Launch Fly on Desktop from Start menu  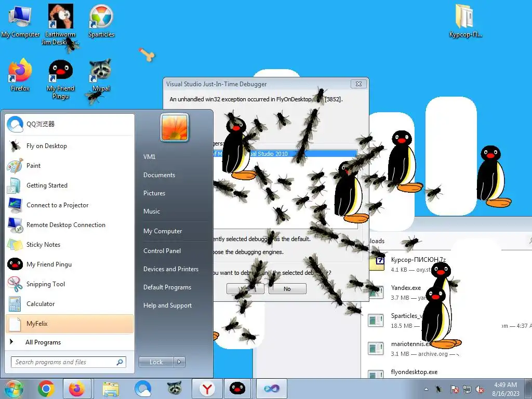(x=70, y=146)
